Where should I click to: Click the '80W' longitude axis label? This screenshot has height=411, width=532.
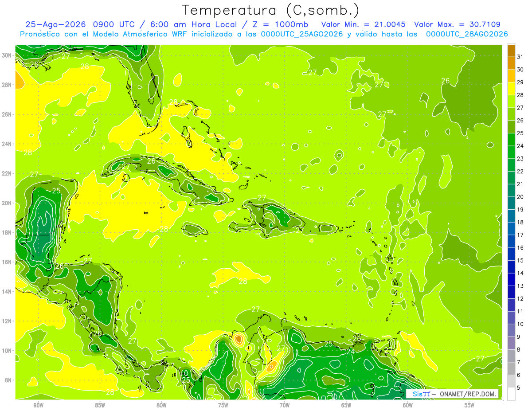[x=161, y=405]
